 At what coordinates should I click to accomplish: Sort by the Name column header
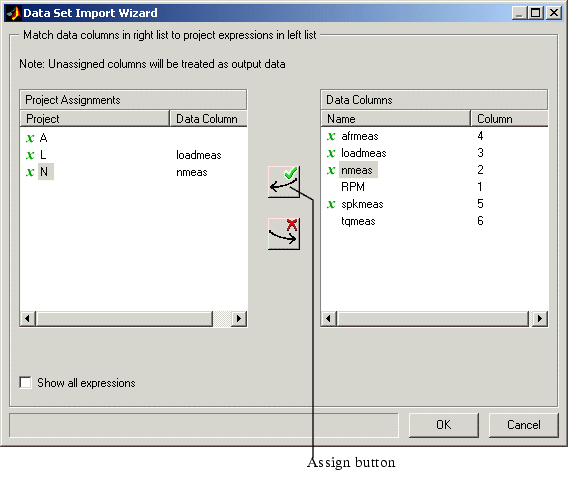click(x=396, y=118)
